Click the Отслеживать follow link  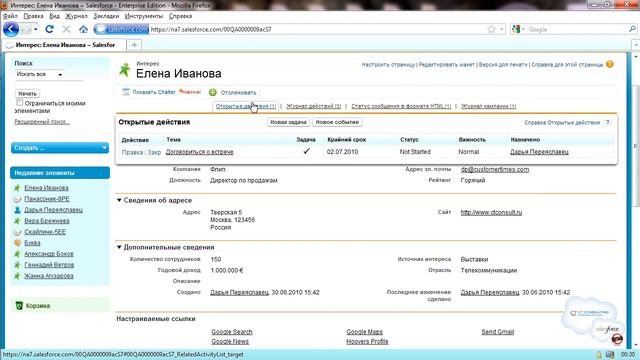pyautogui.click(x=238, y=93)
